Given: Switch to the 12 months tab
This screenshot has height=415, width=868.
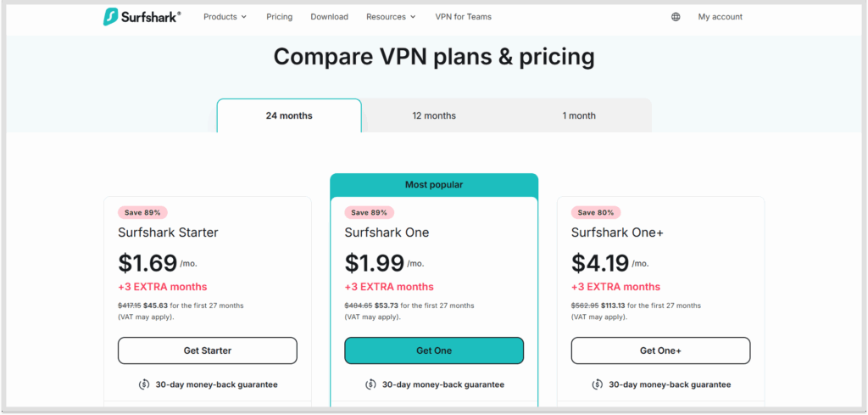Looking at the screenshot, I should point(434,116).
